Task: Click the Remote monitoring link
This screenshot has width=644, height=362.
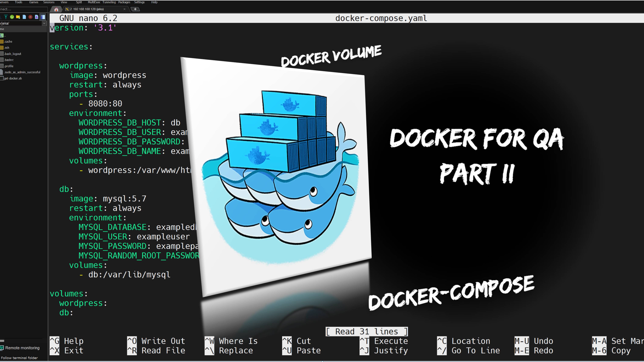Action: (x=22, y=348)
